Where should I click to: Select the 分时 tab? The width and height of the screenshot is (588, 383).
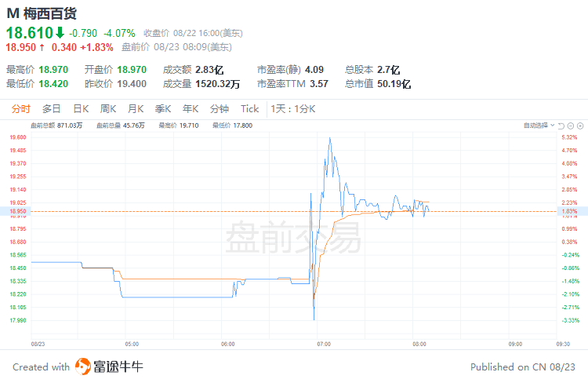20,109
